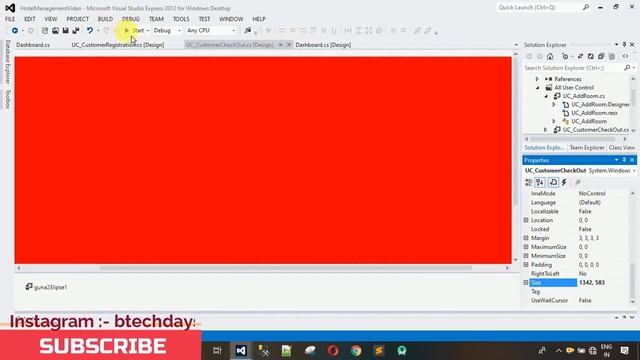Open the DEBUG menu
The image size is (640, 360).
[x=131, y=19]
